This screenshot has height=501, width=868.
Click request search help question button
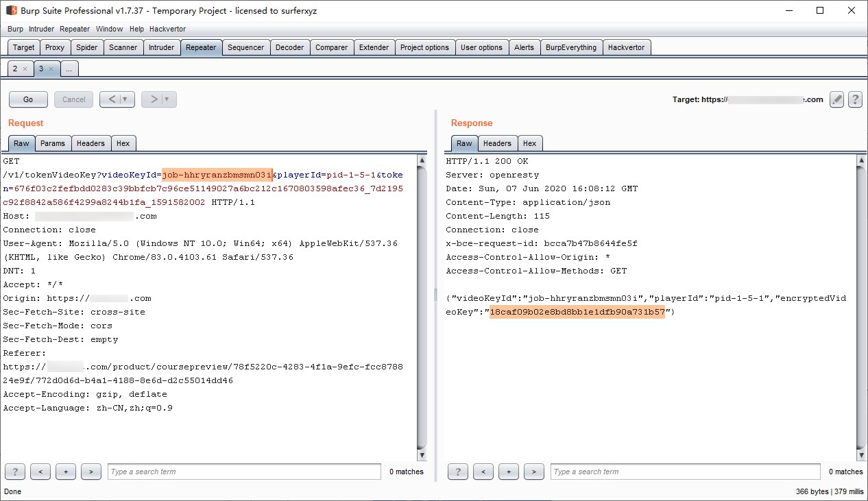(15, 472)
